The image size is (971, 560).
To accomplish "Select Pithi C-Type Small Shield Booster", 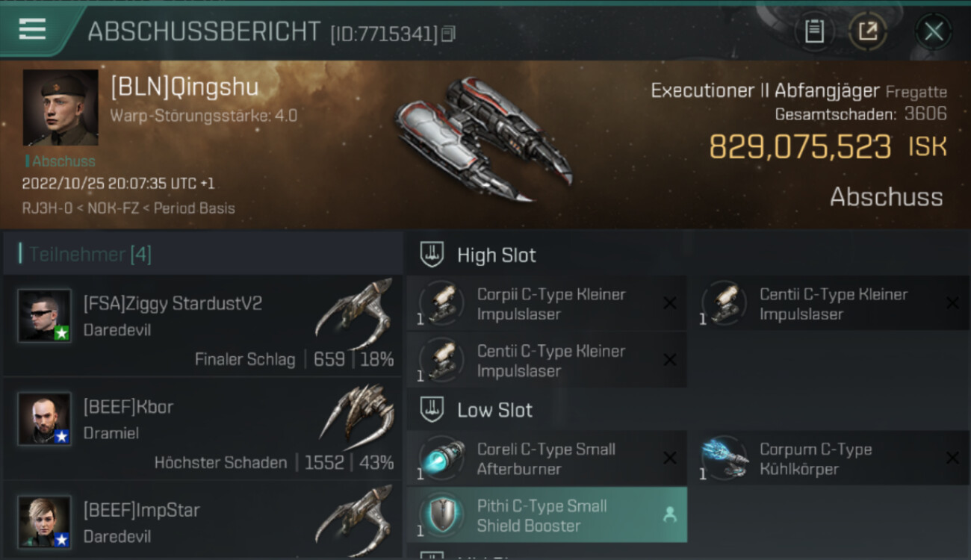I will pos(547,515).
